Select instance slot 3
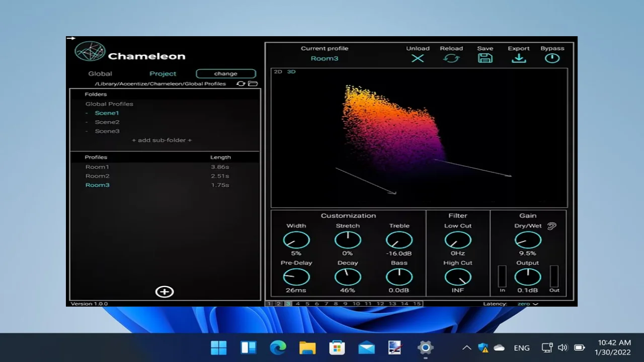 coord(288,304)
